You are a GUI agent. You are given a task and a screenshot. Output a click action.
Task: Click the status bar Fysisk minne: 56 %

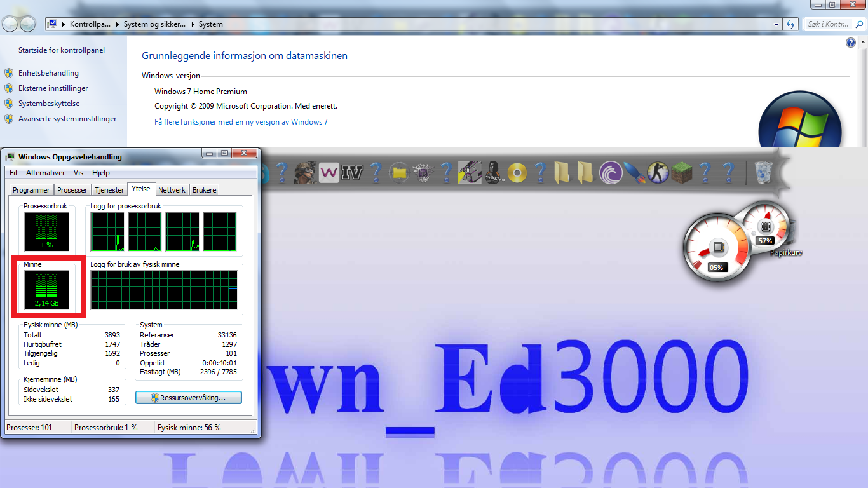(x=189, y=428)
